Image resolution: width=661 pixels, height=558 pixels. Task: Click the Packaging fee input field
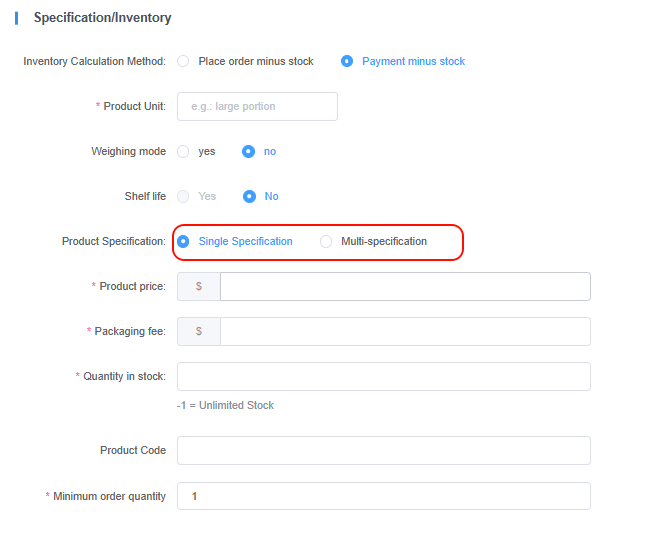pyautogui.click(x=405, y=331)
